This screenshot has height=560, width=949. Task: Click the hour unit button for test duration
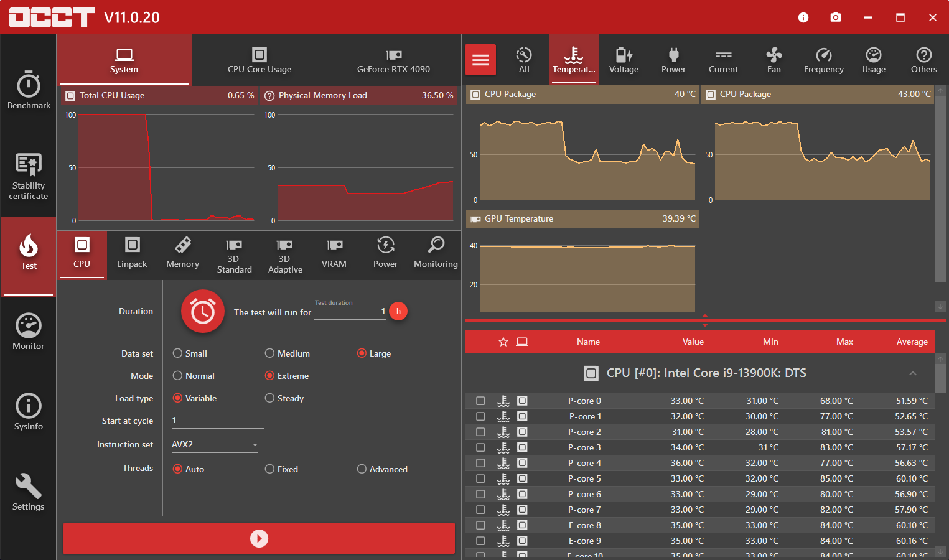click(x=398, y=311)
